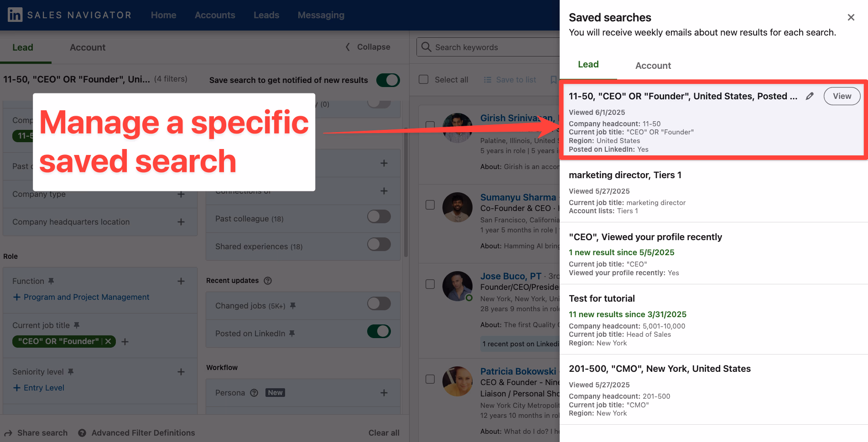Open Sumanyu Sharma's profile link
868x442 pixels.
click(x=518, y=197)
